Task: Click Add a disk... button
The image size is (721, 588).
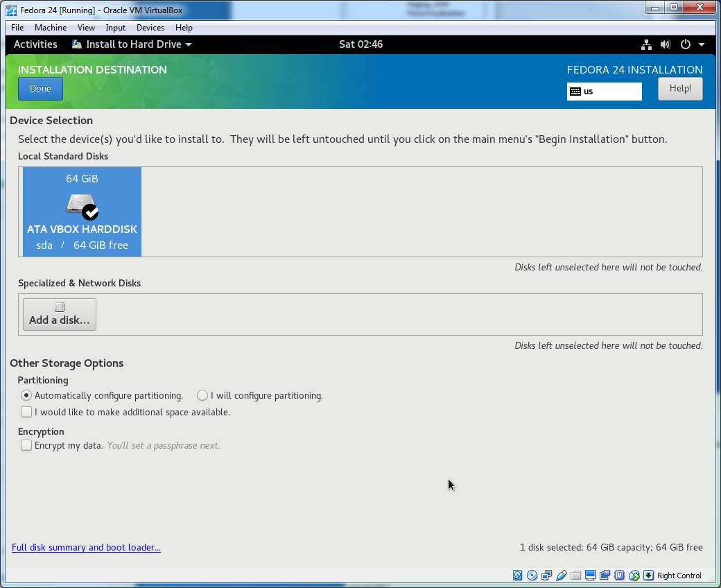Action: point(60,315)
